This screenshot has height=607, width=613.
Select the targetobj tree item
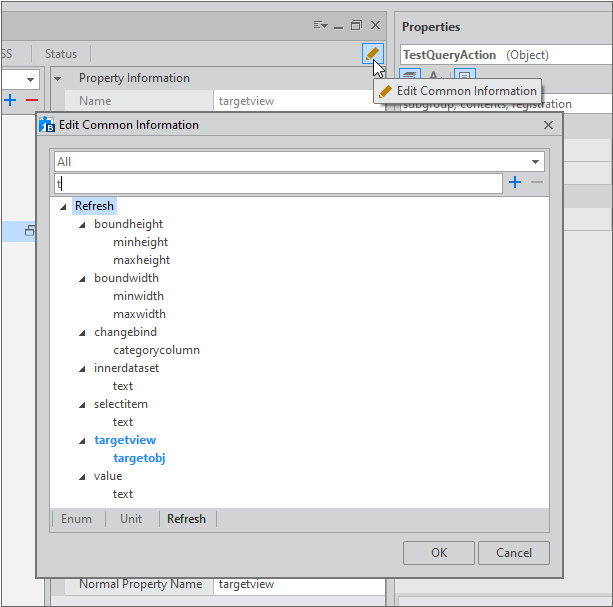[139, 458]
